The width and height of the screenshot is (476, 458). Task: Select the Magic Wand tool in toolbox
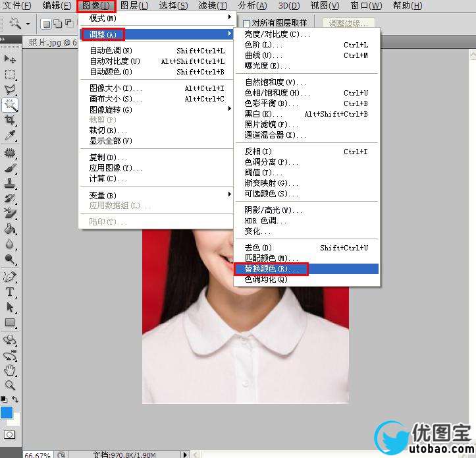[10, 105]
